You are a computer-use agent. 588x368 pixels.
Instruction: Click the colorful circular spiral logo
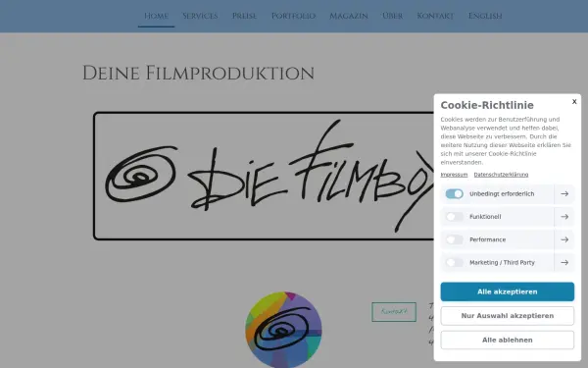(283, 330)
